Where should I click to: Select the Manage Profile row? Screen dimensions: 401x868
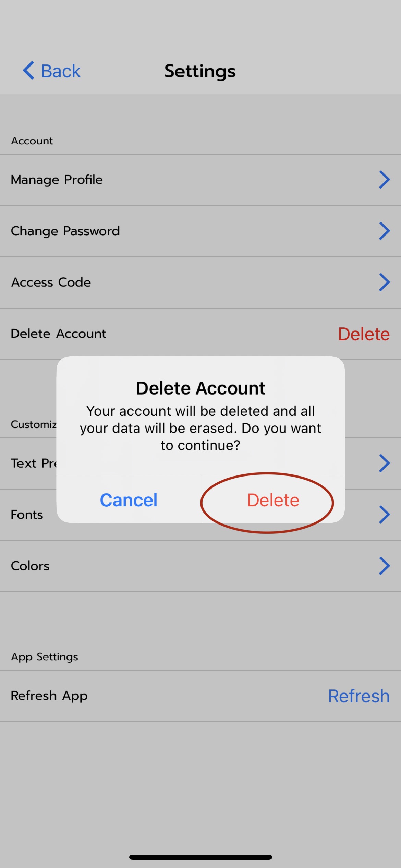point(200,180)
